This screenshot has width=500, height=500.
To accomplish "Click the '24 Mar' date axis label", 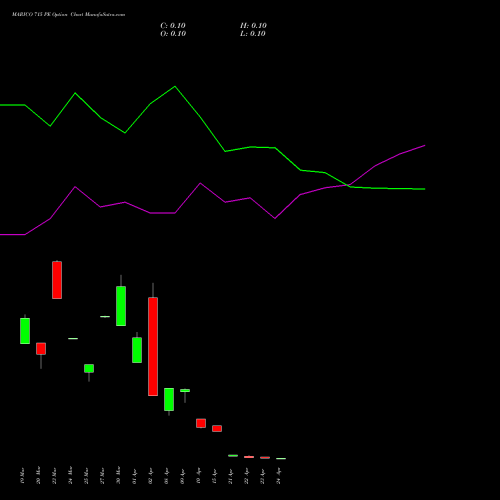I will coord(70,475).
